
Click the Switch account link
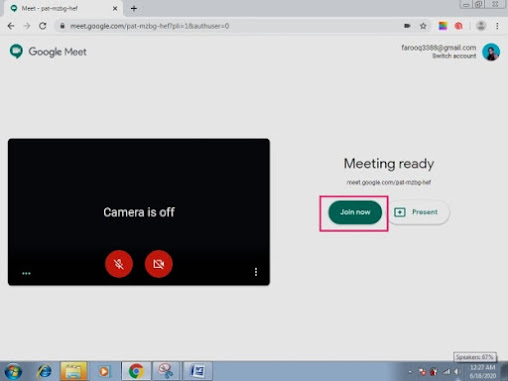tap(454, 56)
